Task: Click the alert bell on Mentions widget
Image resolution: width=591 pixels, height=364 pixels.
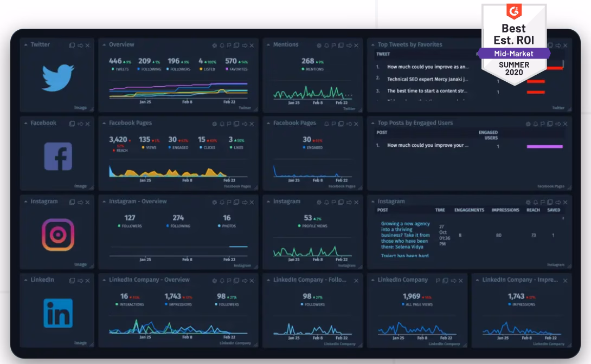Action: click(326, 45)
